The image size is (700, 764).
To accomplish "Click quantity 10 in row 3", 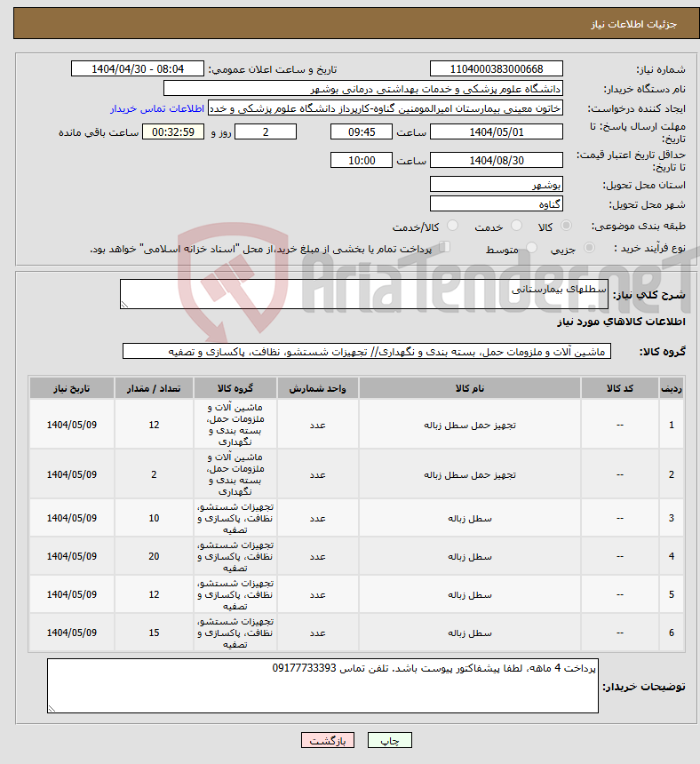I will click(154, 519).
